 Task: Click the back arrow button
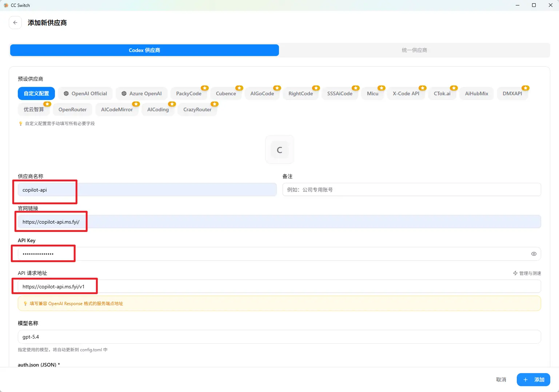click(15, 23)
